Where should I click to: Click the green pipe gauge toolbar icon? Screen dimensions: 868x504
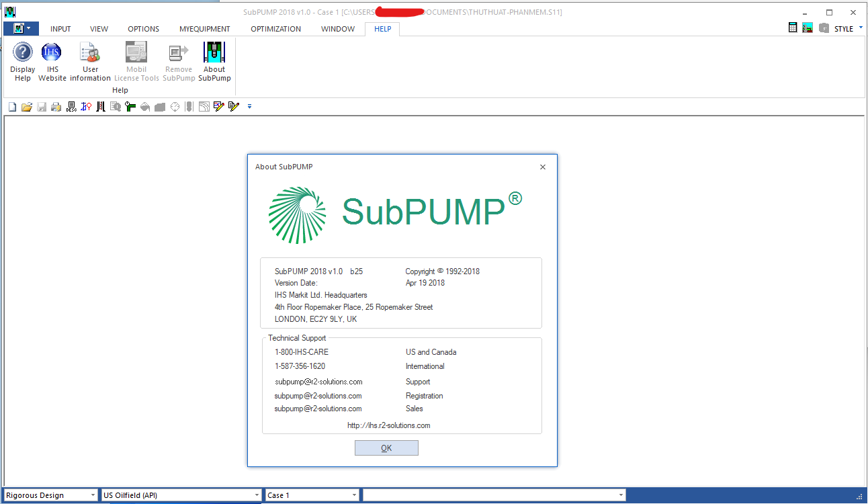pyautogui.click(x=130, y=107)
